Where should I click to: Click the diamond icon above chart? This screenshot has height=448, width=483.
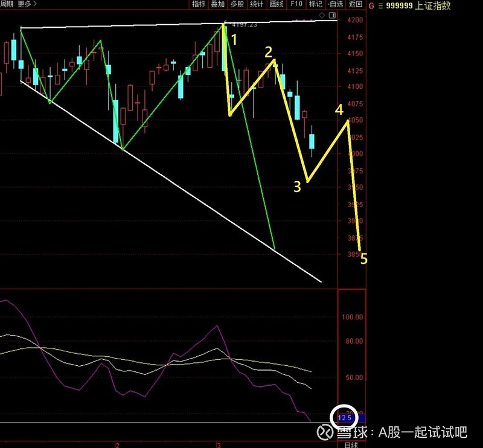[x=322, y=15]
